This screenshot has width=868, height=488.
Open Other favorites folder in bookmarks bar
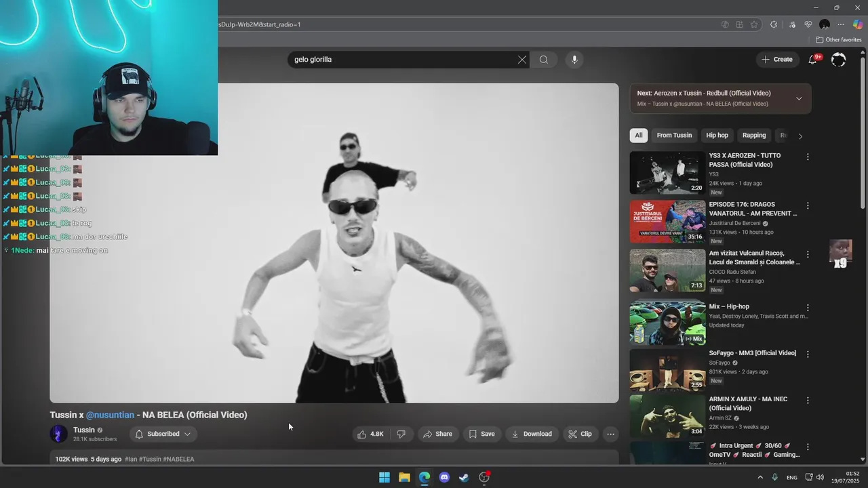click(838, 40)
